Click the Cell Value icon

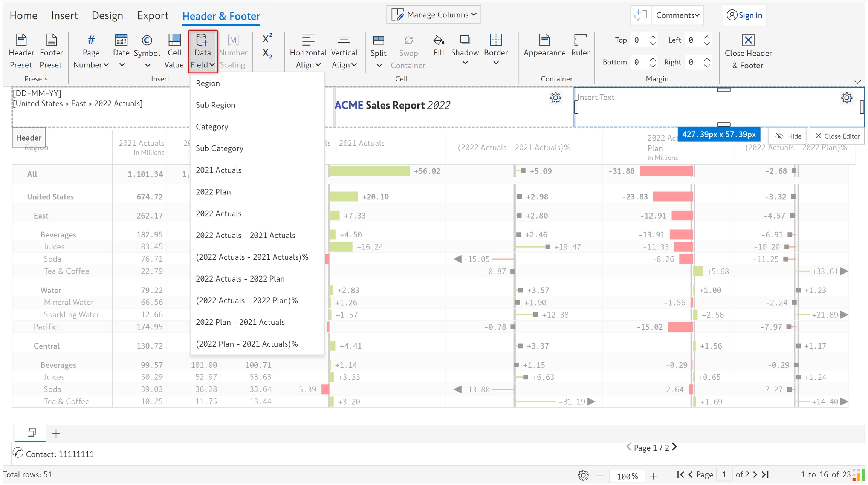pyautogui.click(x=174, y=40)
